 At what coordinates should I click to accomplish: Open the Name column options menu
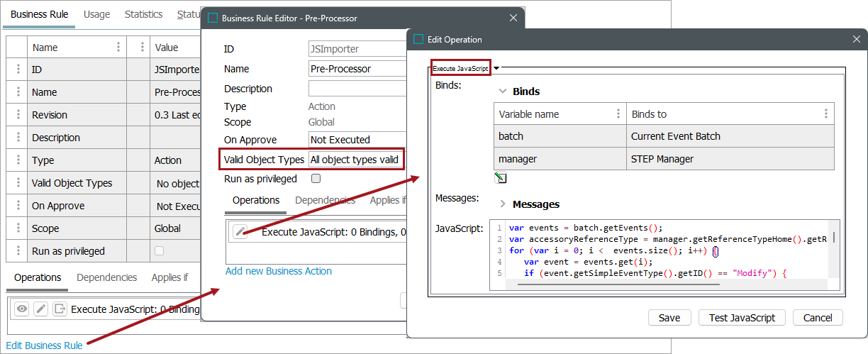click(118, 48)
